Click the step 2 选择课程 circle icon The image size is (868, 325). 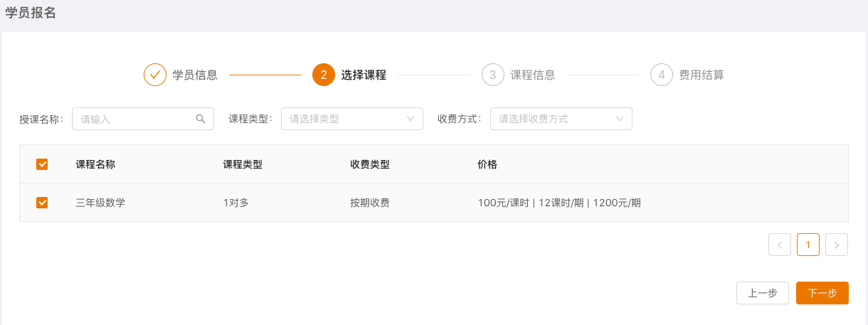point(324,75)
